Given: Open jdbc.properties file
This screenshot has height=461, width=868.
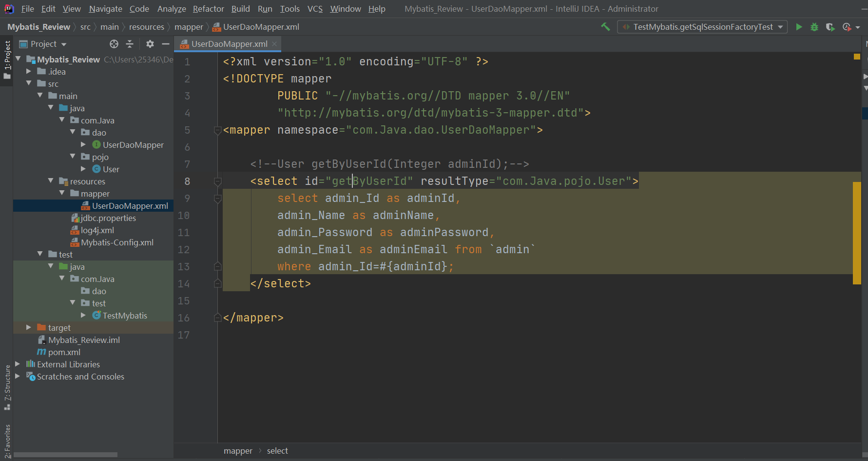Looking at the screenshot, I should click(x=108, y=218).
